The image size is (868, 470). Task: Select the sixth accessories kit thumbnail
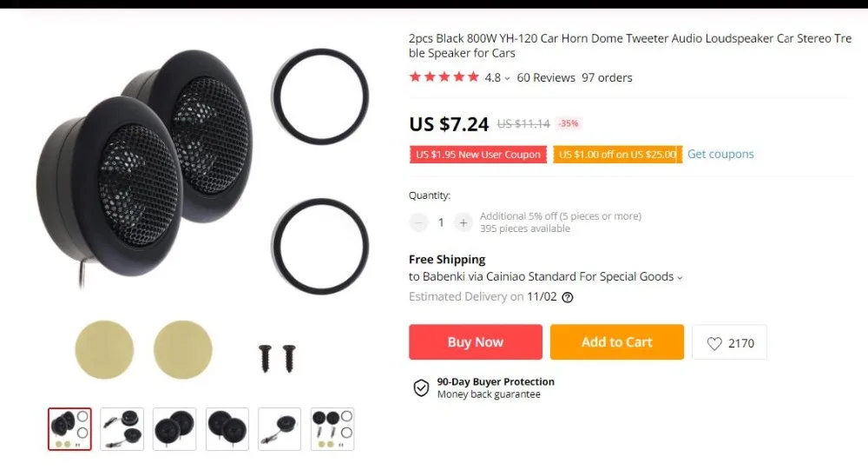coord(332,429)
